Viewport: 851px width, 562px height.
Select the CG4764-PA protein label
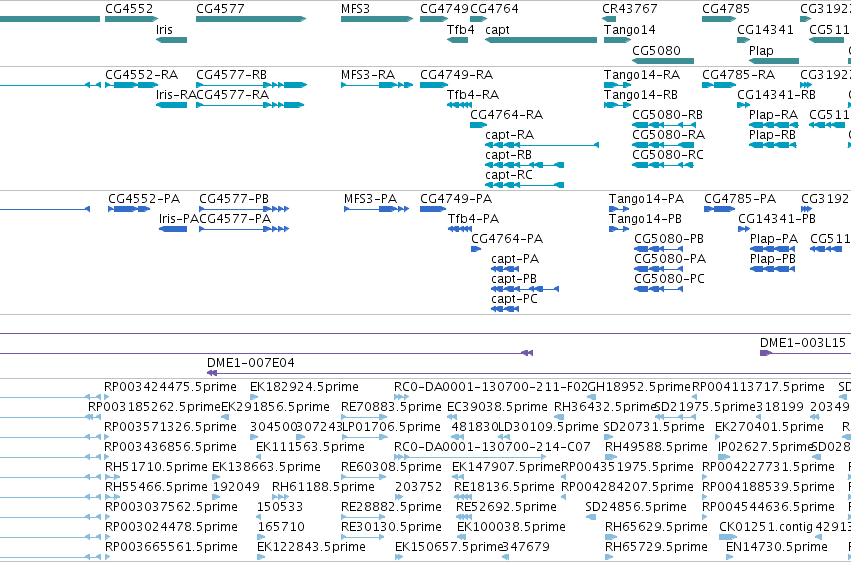(x=507, y=239)
